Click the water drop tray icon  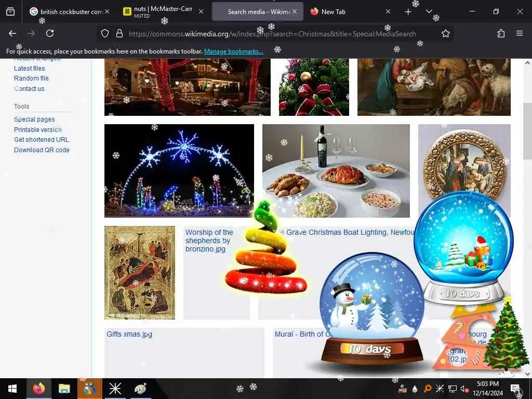[x=415, y=389]
